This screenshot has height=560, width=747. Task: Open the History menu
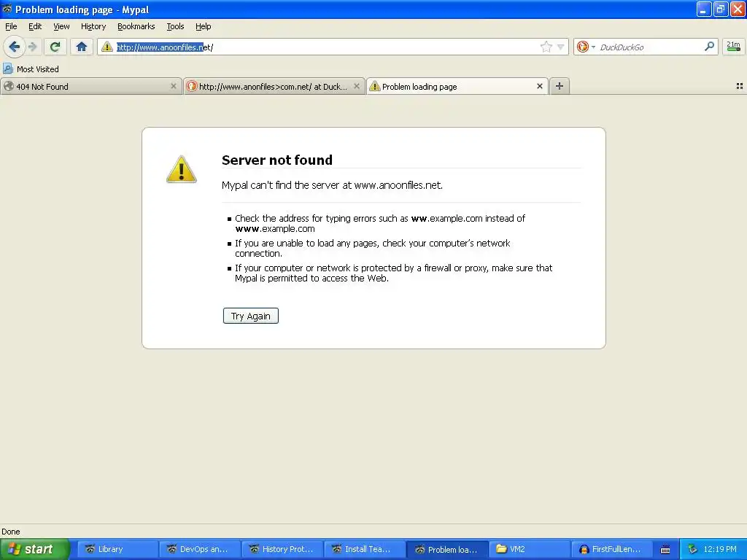coord(93,26)
